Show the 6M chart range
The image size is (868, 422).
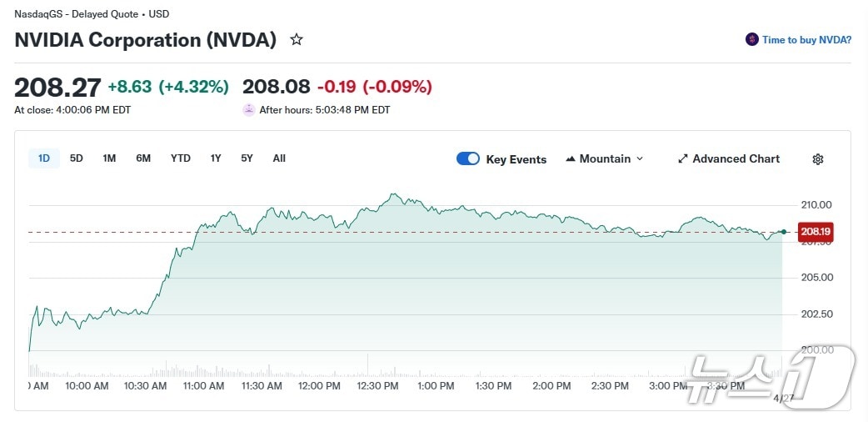143,158
